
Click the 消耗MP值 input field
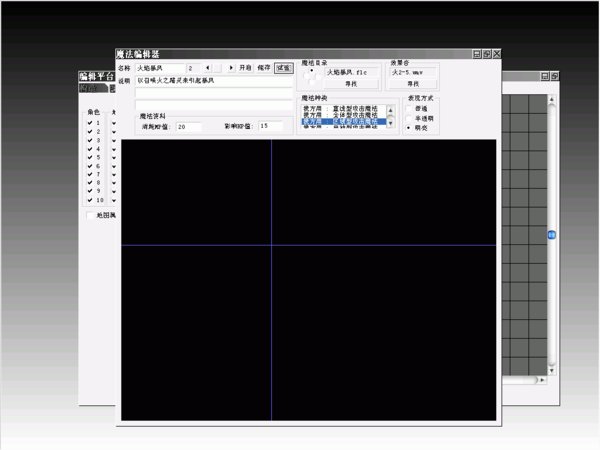click(187, 127)
